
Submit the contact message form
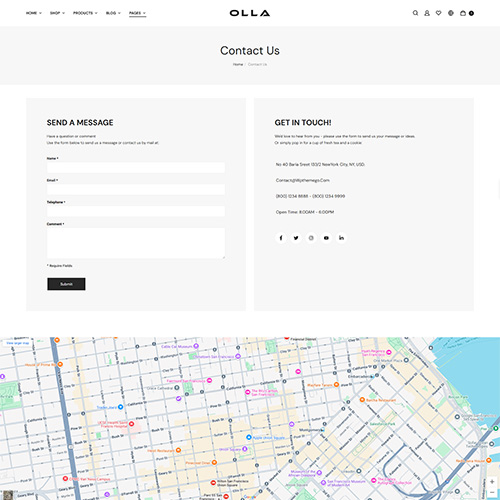(66, 284)
